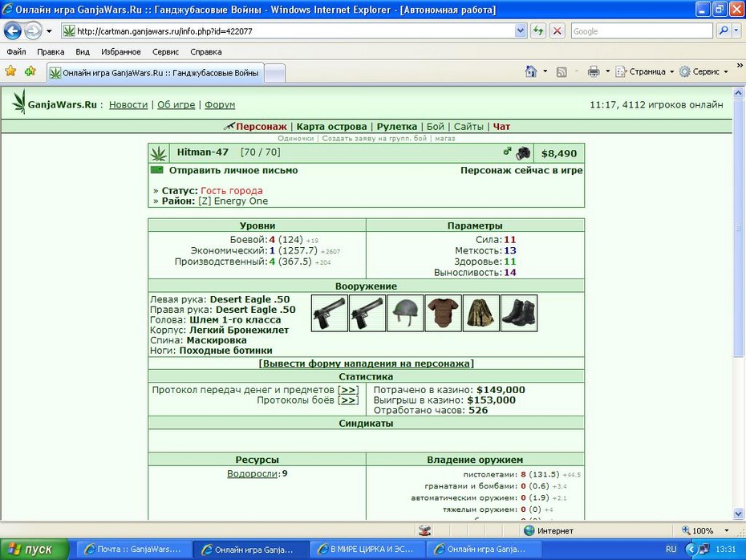
Task: Click the Водоросли resource link
Action: (x=252, y=474)
